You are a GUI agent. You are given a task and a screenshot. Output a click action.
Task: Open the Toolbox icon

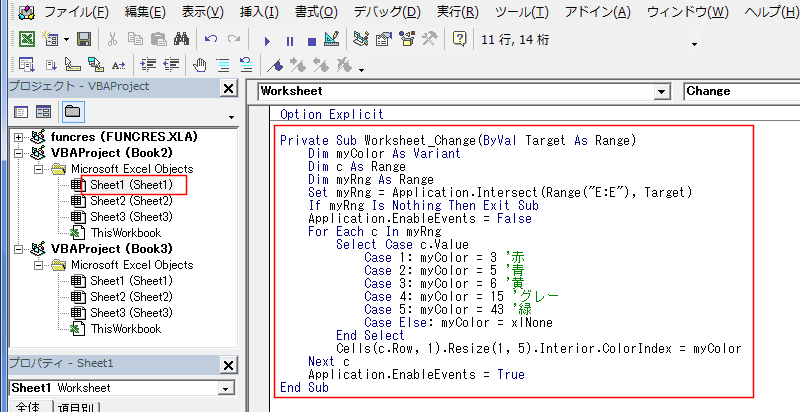(430, 39)
